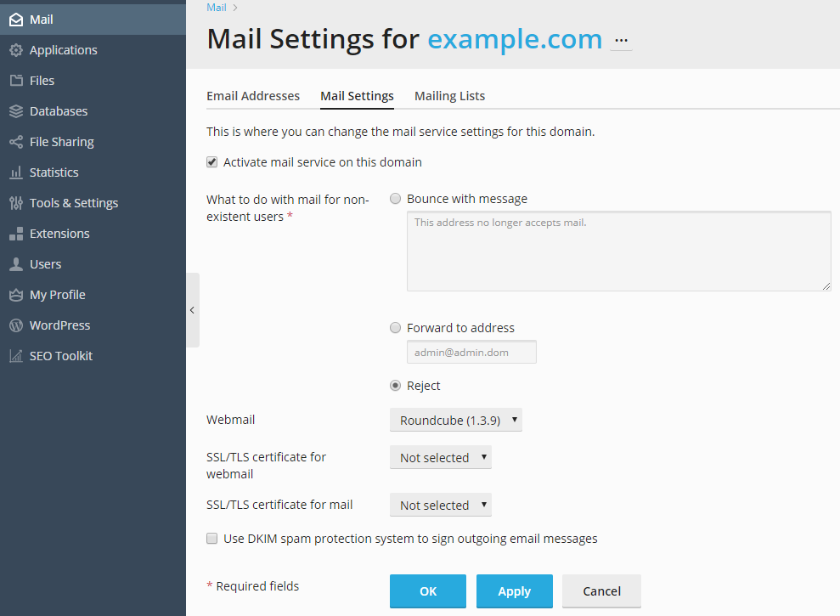Click the Apply button
The height and width of the screenshot is (616, 840).
tap(515, 591)
